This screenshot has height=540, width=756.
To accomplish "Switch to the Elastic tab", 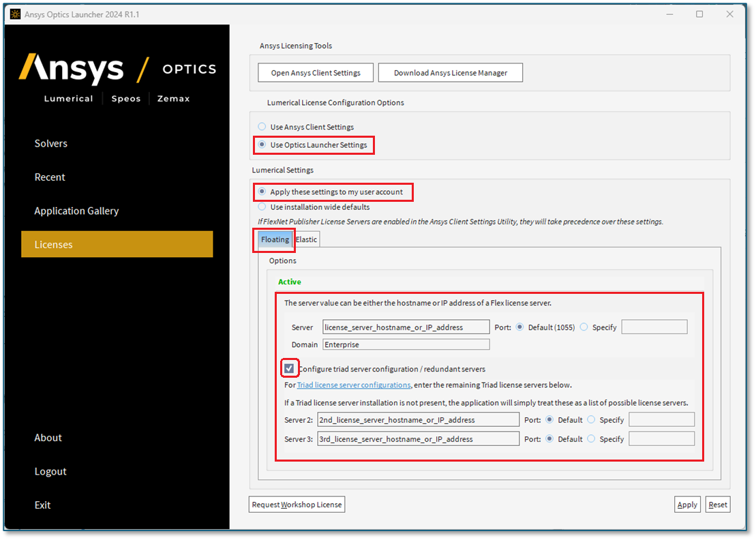I will click(307, 239).
